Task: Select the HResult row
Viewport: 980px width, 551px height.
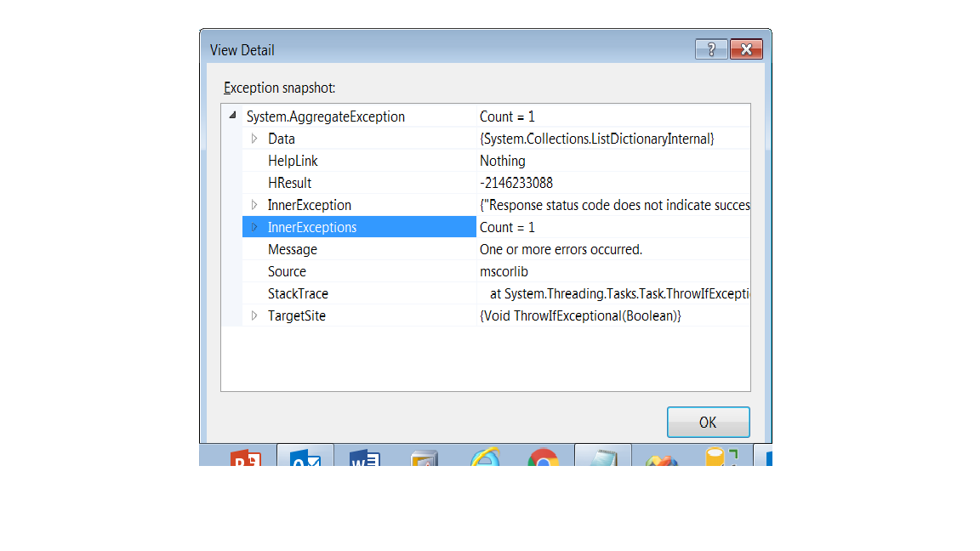Action: pos(290,183)
